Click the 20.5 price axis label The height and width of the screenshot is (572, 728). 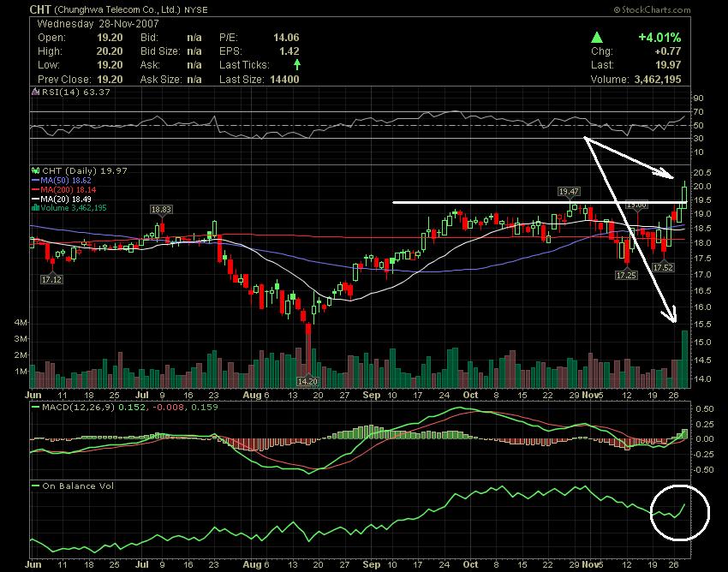[x=702, y=172]
